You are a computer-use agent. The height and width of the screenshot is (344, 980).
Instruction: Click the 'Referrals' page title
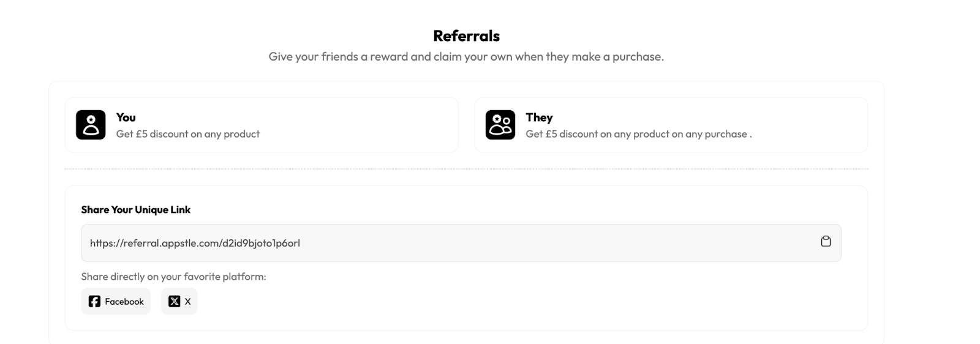coord(466,36)
